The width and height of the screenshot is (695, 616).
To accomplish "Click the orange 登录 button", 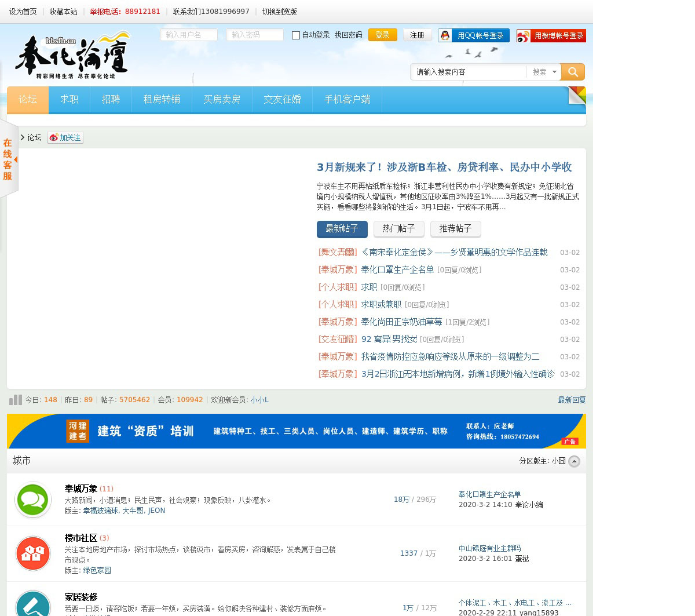I will point(383,35).
